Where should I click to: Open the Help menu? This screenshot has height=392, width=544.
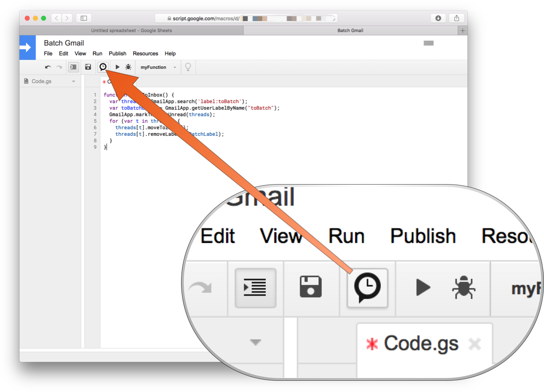point(170,54)
